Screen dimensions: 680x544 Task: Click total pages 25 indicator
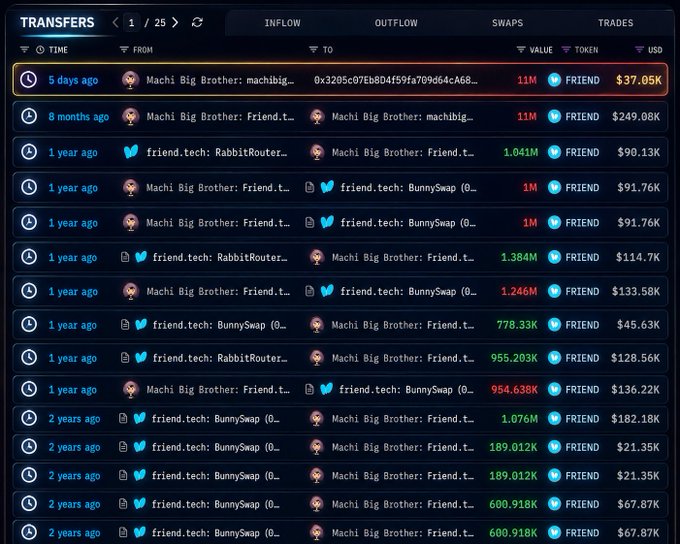pyautogui.click(x=160, y=23)
